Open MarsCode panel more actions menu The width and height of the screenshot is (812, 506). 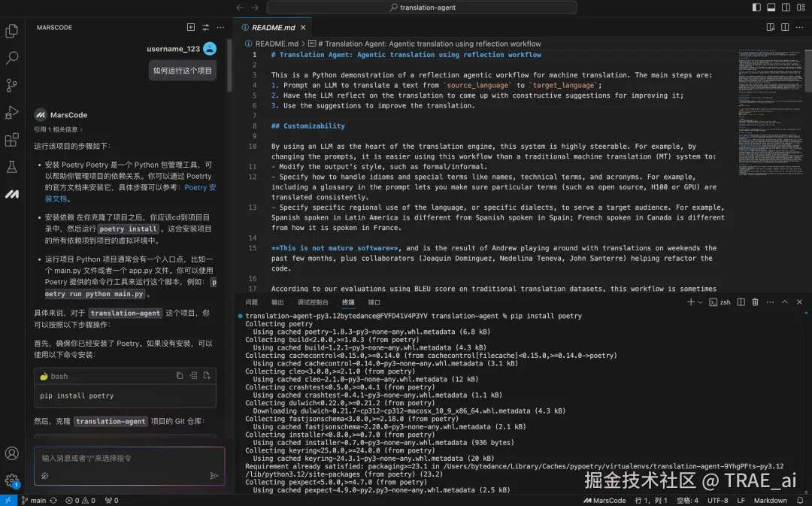pyautogui.click(x=220, y=28)
